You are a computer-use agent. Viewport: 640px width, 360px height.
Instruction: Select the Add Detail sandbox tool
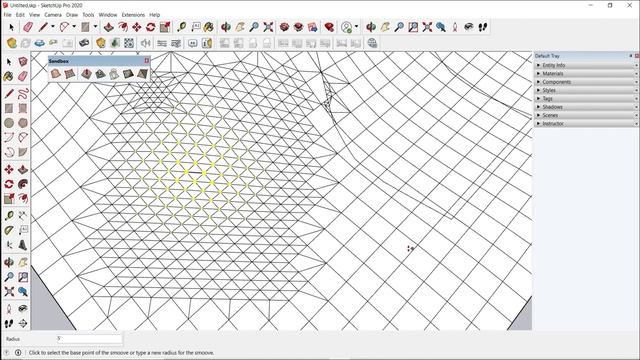(128, 74)
